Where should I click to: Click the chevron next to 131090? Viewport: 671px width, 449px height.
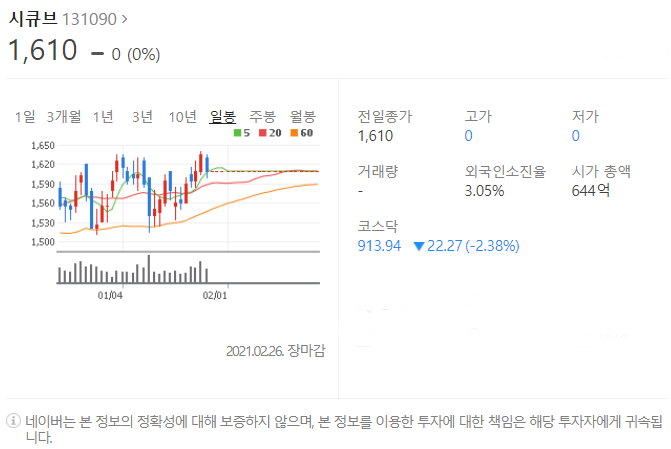124,19
